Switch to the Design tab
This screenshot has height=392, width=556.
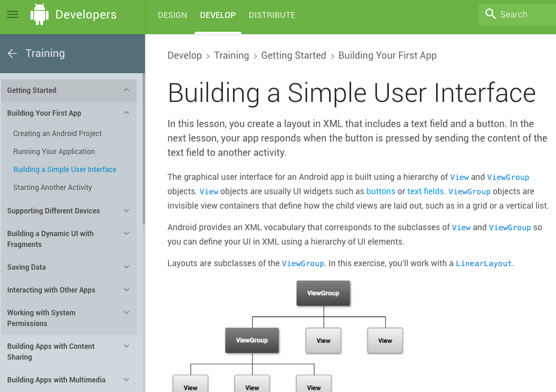[x=172, y=15]
